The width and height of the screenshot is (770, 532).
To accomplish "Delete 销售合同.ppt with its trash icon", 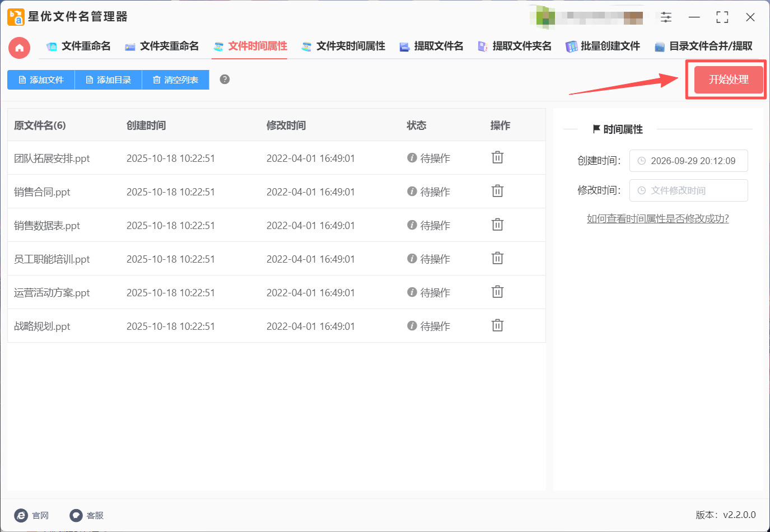I will (497, 191).
